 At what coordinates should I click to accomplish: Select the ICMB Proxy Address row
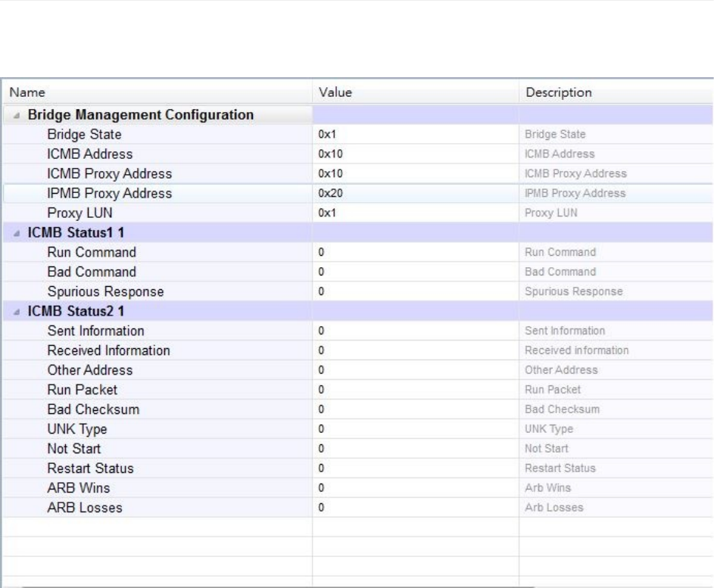358,174
